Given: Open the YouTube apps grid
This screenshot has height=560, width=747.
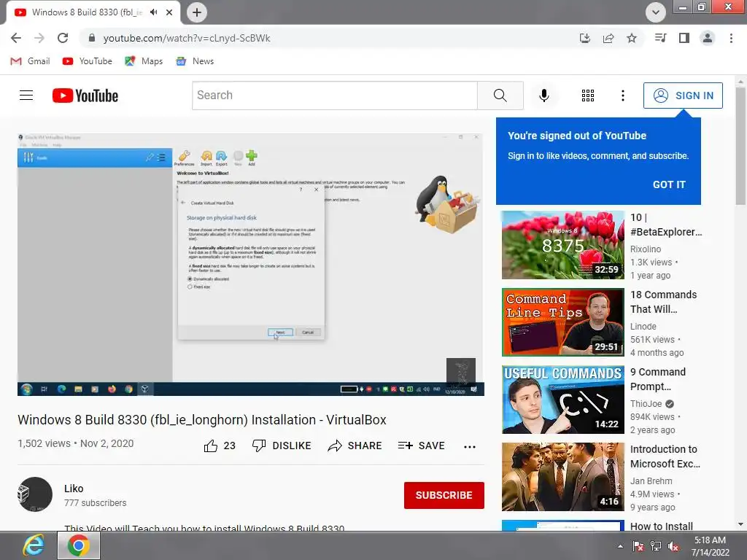Looking at the screenshot, I should click(588, 96).
